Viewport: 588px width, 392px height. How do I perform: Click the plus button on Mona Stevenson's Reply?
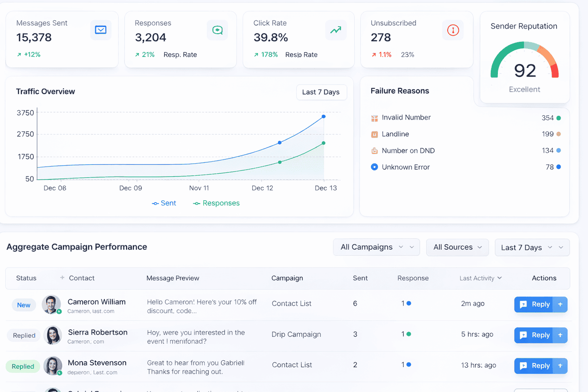[560, 366]
